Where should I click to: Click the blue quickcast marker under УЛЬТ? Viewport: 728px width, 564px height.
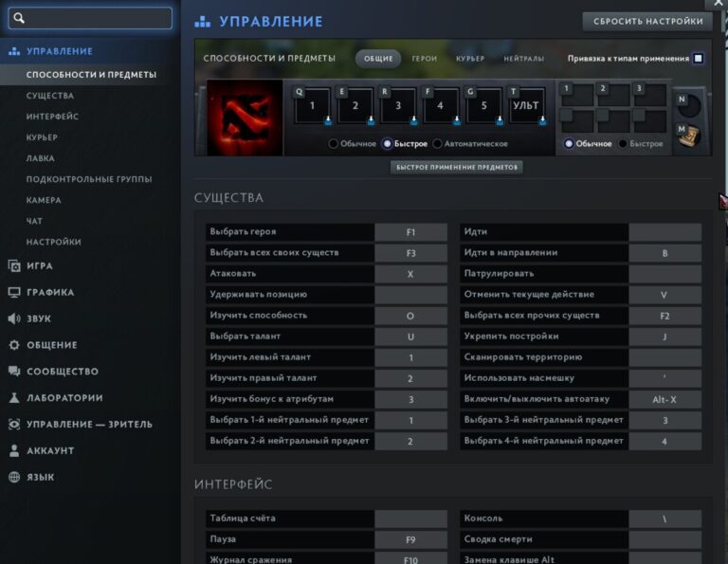(x=542, y=121)
